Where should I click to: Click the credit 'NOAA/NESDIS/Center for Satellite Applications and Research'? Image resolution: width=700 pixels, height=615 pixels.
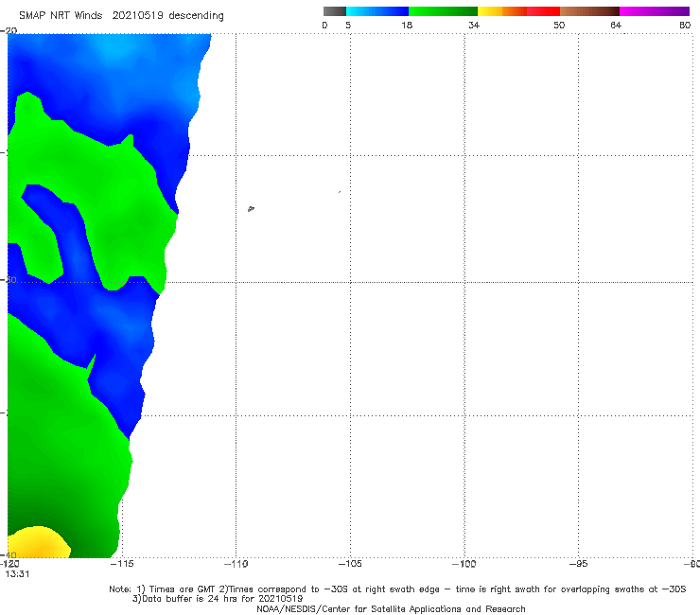(x=391, y=608)
